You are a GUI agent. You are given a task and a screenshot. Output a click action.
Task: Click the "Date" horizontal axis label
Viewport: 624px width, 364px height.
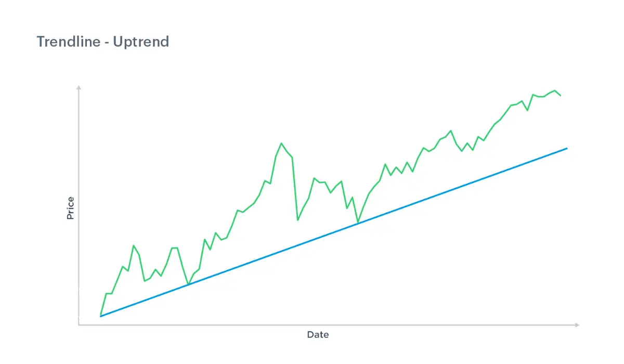coord(318,334)
